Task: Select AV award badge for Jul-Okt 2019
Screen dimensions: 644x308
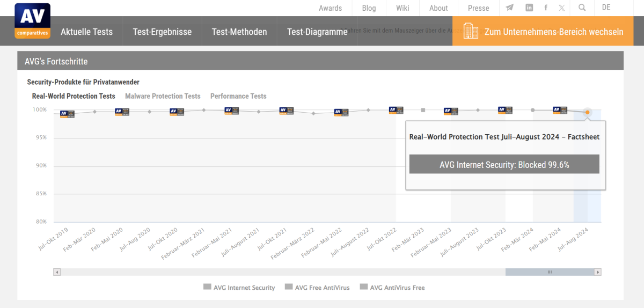Action: pos(67,114)
